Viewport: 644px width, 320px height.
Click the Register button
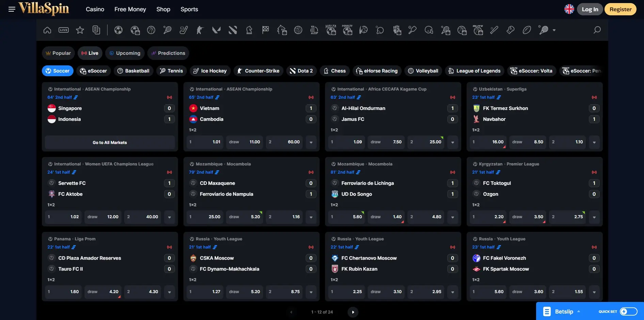[621, 9]
